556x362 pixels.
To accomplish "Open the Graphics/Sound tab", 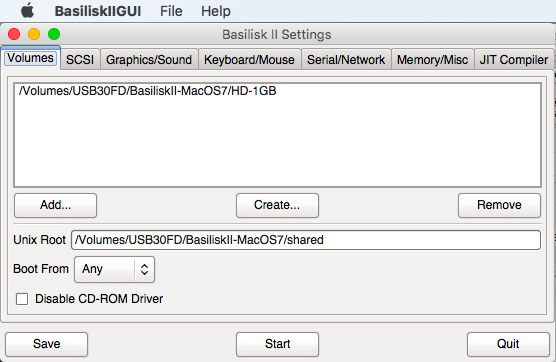I will pyautogui.click(x=149, y=60).
